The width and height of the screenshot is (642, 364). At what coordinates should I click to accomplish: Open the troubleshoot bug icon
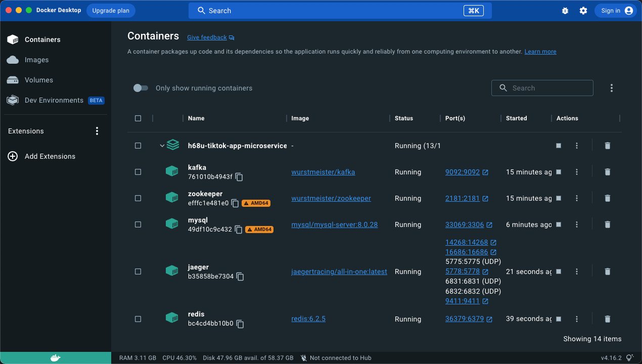tap(565, 11)
